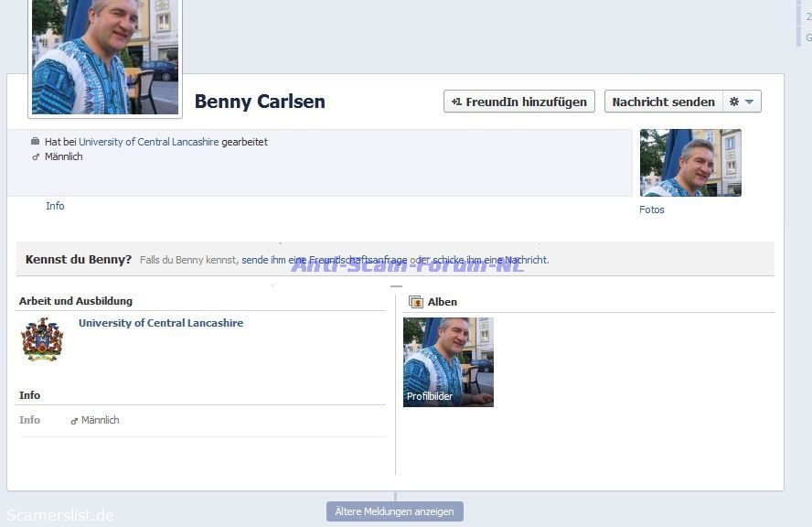Click the male gender icon under the briefcase
Viewport: 812px width, 527px height.
(x=36, y=156)
